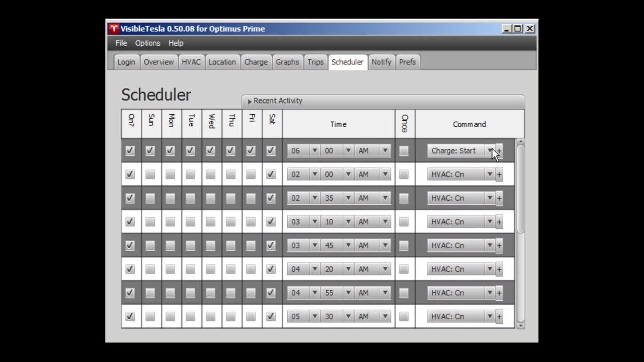The height and width of the screenshot is (362, 644).
Task: Switch to the Overview tab
Action: pyautogui.click(x=158, y=62)
